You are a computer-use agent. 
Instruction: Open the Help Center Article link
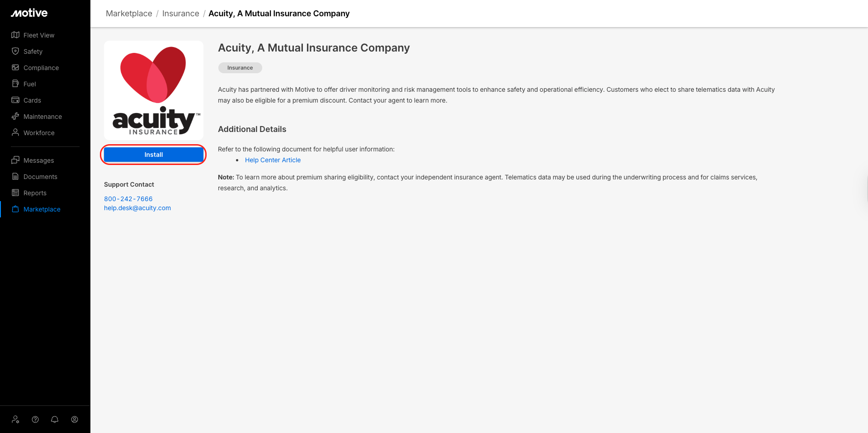click(x=273, y=160)
